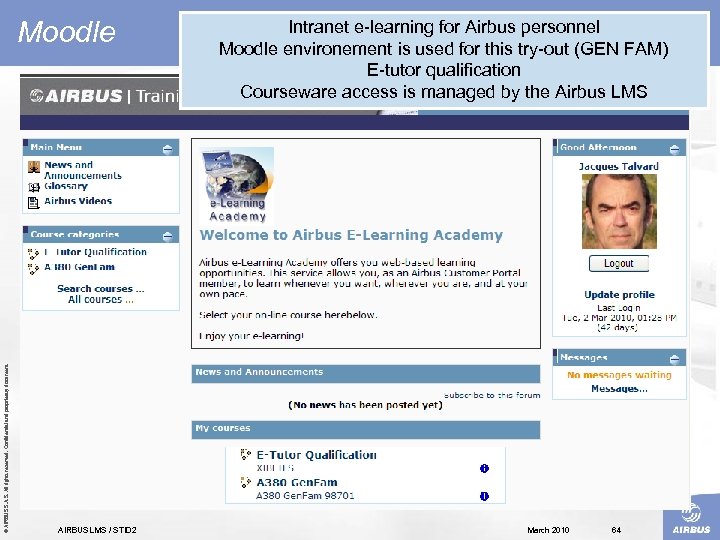
Task: Click the Airbus Videos page icon
Action: click(34, 202)
